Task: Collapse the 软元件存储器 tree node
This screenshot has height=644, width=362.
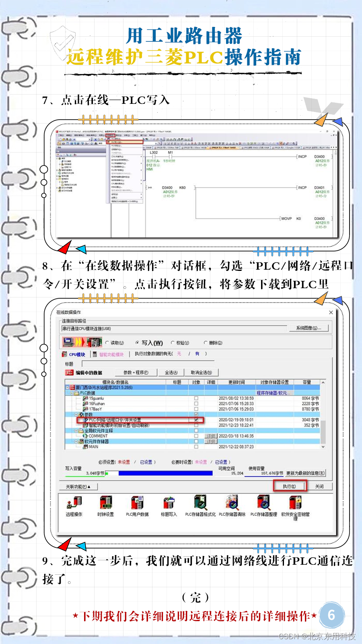Action: 76,442
